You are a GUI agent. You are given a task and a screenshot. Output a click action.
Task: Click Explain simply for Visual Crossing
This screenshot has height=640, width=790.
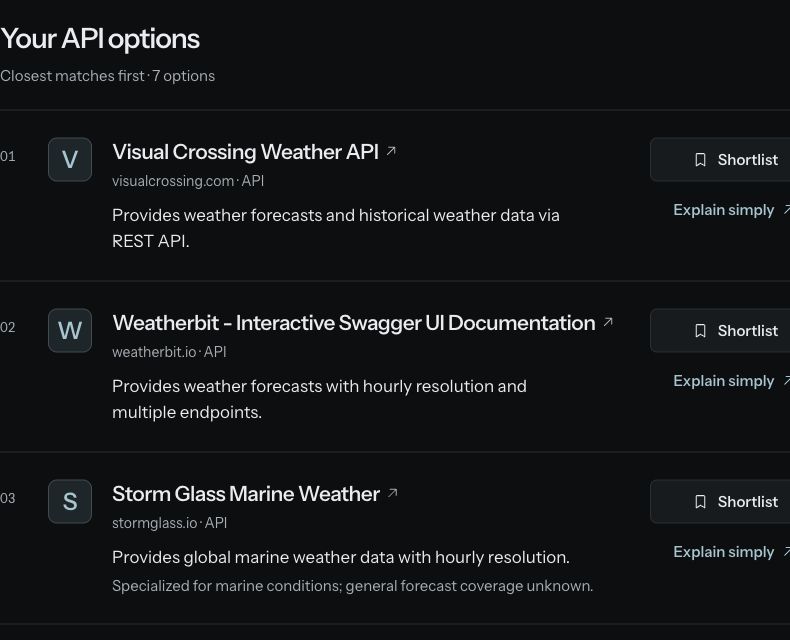[x=731, y=210]
